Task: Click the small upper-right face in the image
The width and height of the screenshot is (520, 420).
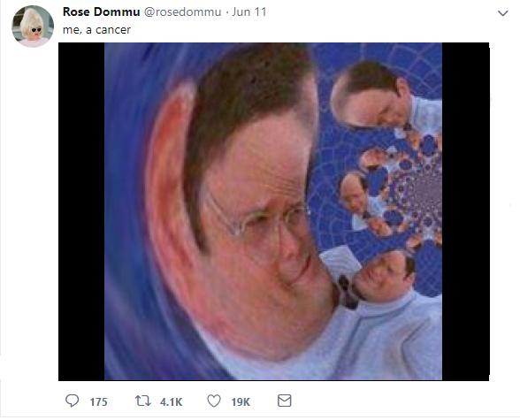Action: (371, 95)
